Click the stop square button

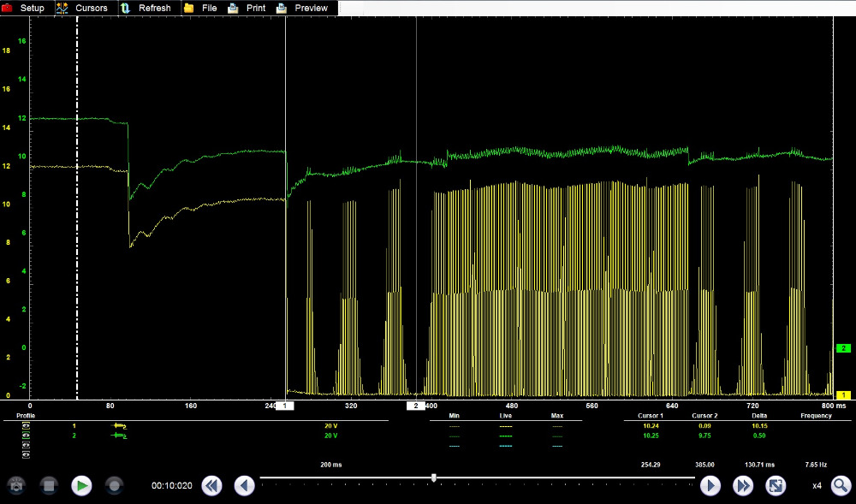pyautogui.click(x=49, y=485)
